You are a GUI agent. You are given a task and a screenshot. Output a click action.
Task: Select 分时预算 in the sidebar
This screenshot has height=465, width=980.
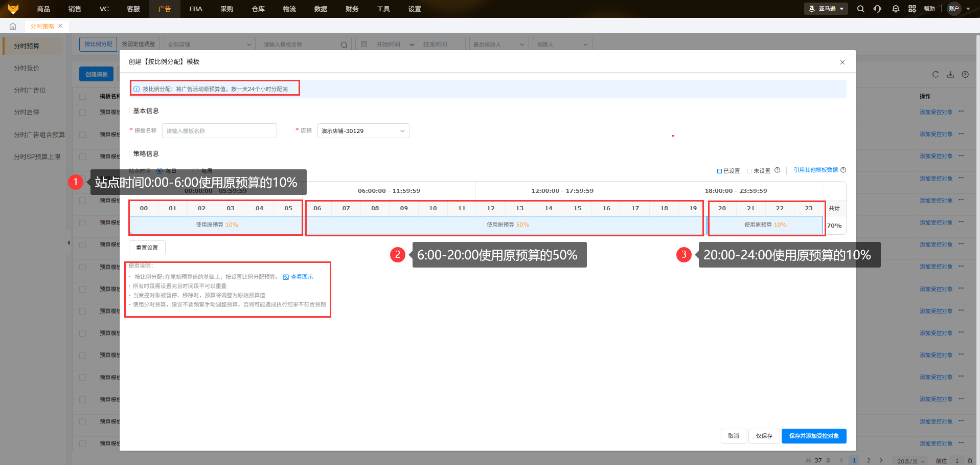(x=33, y=46)
